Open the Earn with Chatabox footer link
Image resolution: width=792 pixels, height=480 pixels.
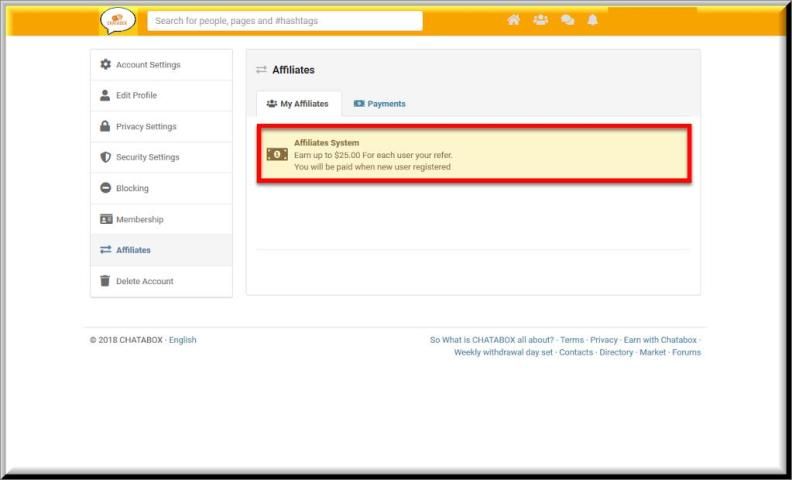[x=660, y=340]
